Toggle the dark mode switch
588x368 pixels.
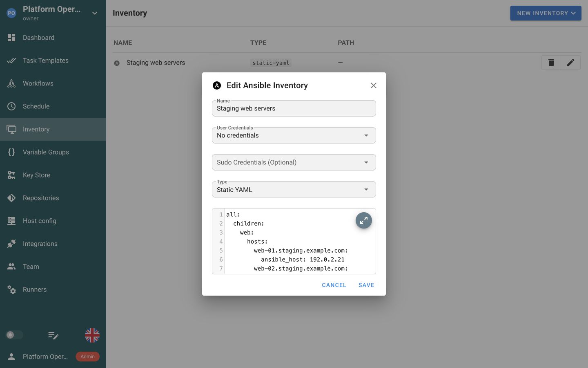point(14,335)
